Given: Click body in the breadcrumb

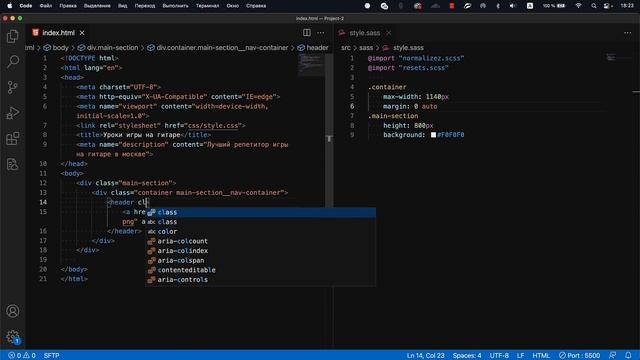Looking at the screenshot, I should tap(56, 48).
